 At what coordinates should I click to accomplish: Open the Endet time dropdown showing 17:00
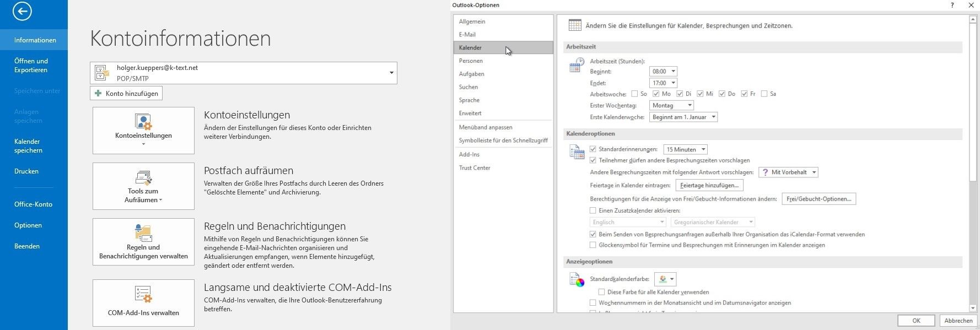click(x=664, y=83)
